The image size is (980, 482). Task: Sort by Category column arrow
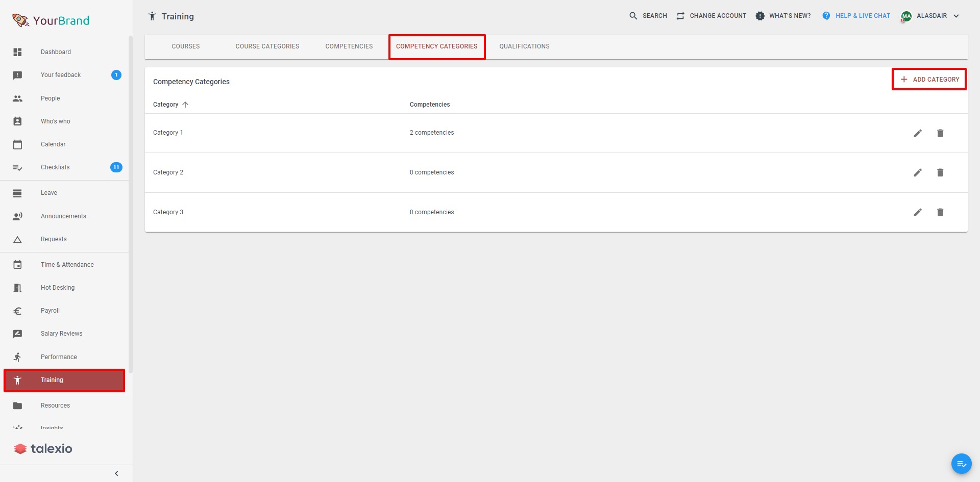(185, 105)
